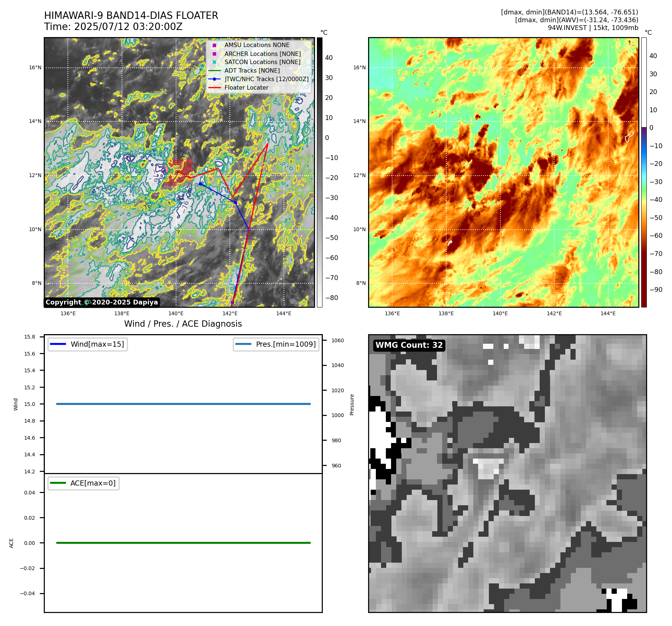The width and height of the screenshot is (672, 626).
Task: Click the WMG Count: 32 label
Action: [409, 345]
